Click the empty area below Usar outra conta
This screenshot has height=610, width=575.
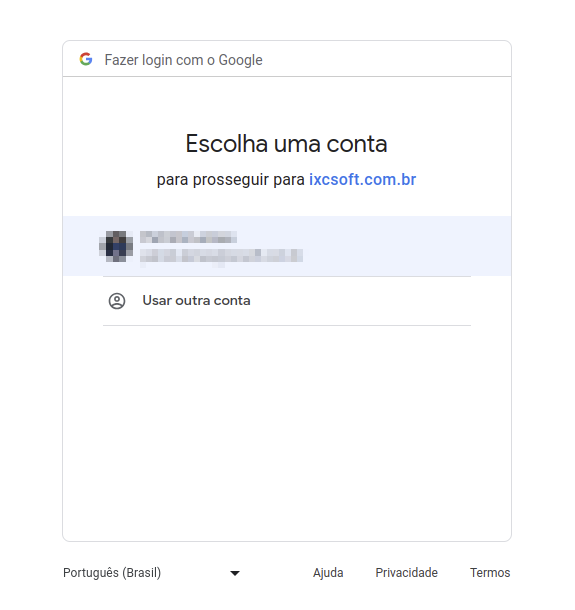[287, 432]
